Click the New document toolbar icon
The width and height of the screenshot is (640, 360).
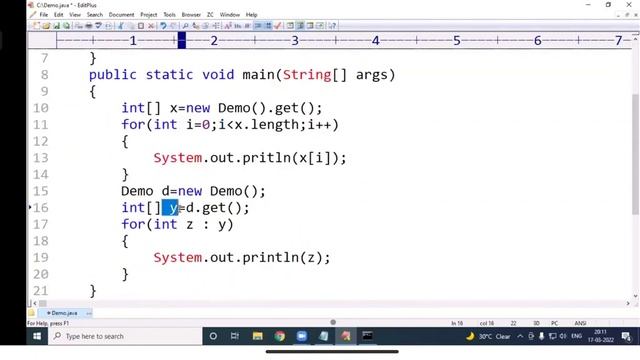(x=37, y=26)
